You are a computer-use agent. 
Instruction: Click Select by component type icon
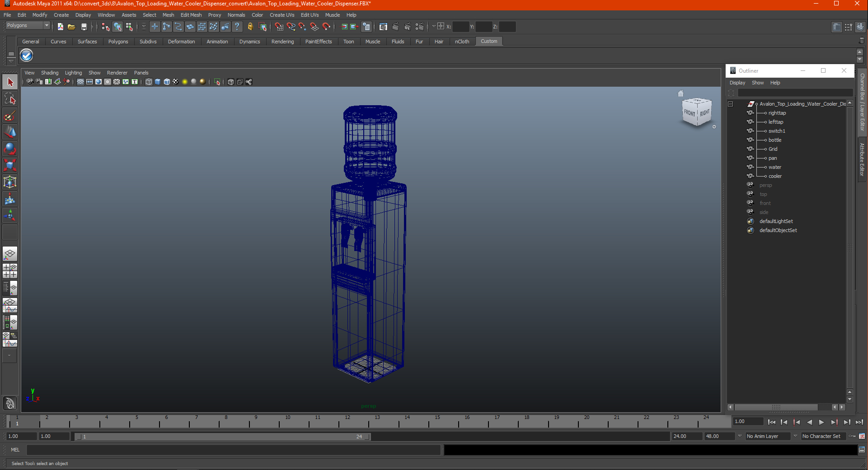click(x=129, y=27)
